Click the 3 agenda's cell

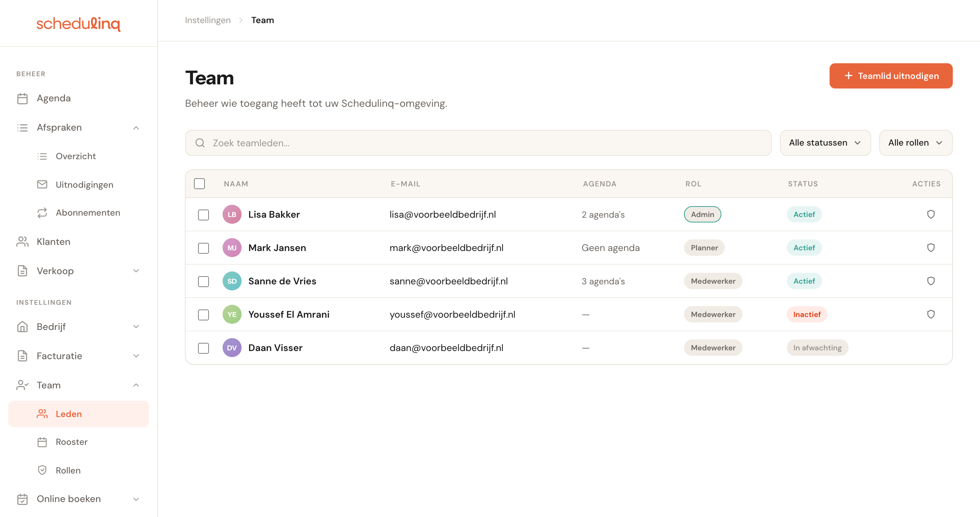tap(603, 281)
